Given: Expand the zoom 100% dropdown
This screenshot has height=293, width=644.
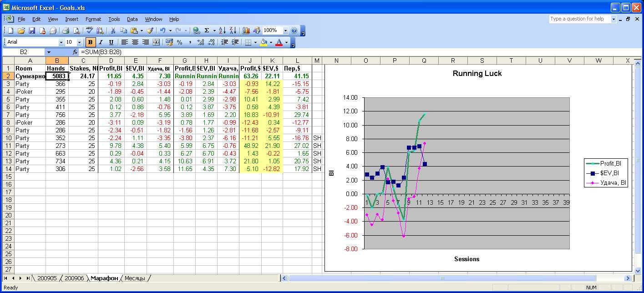Looking at the screenshot, I should (x=285, y=30).
